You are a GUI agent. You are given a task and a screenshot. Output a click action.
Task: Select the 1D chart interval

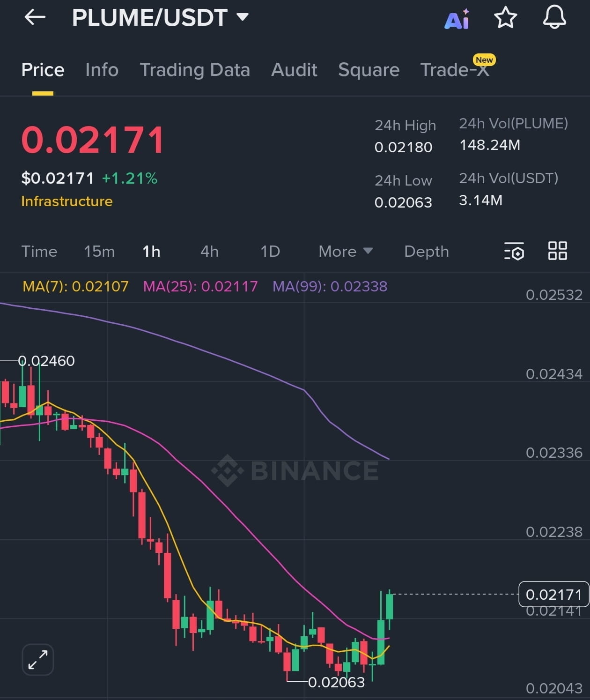pyautogui.click(x=270, y=252)
